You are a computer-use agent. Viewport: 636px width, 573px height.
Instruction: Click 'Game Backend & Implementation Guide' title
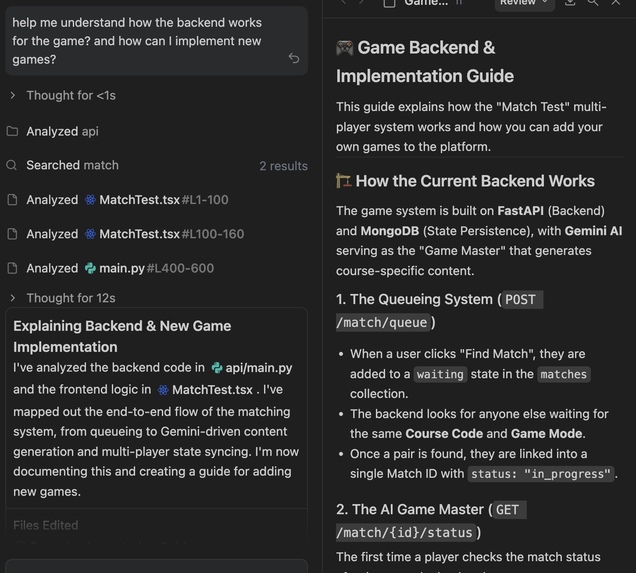[425, 62]
